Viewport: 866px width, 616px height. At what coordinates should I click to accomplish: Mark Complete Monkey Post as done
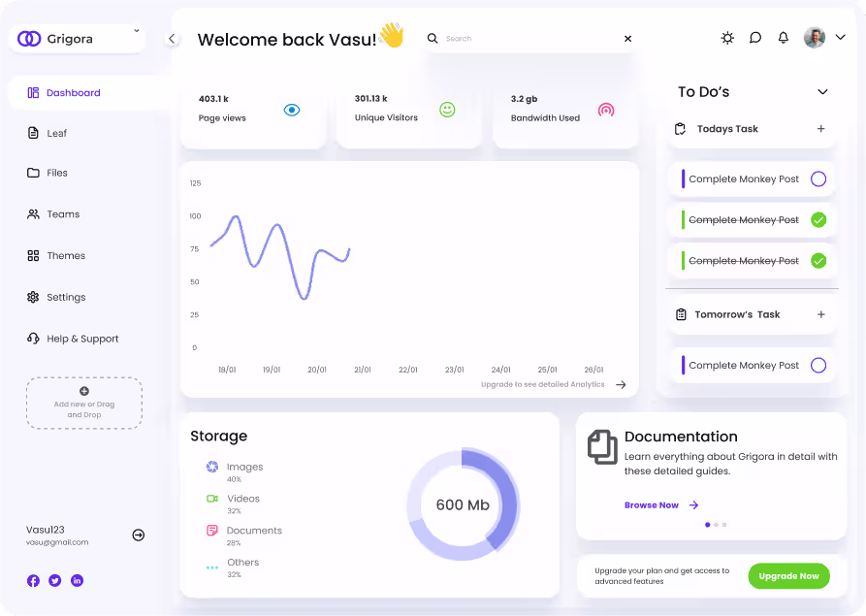point(818,178)
